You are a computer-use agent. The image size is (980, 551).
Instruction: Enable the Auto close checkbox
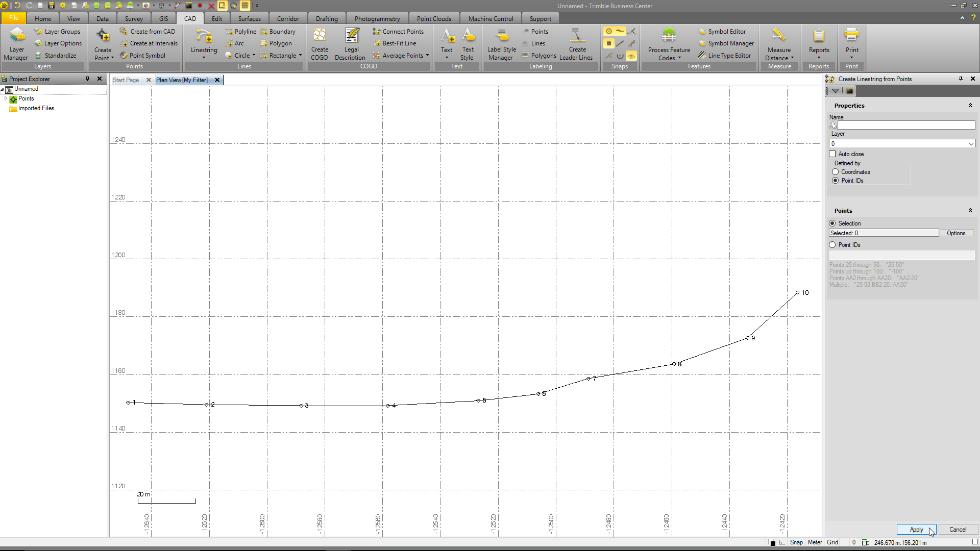(832, 154)
